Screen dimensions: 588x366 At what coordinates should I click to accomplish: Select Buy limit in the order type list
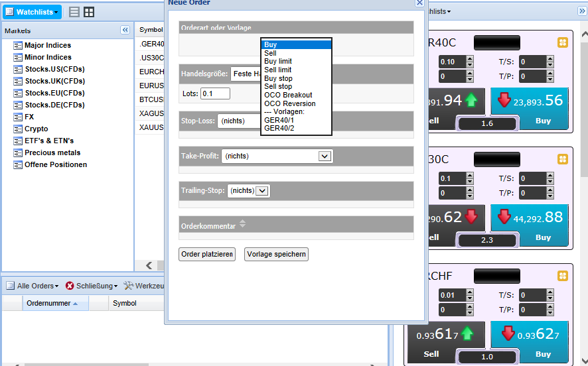click(x=277, y=62)
